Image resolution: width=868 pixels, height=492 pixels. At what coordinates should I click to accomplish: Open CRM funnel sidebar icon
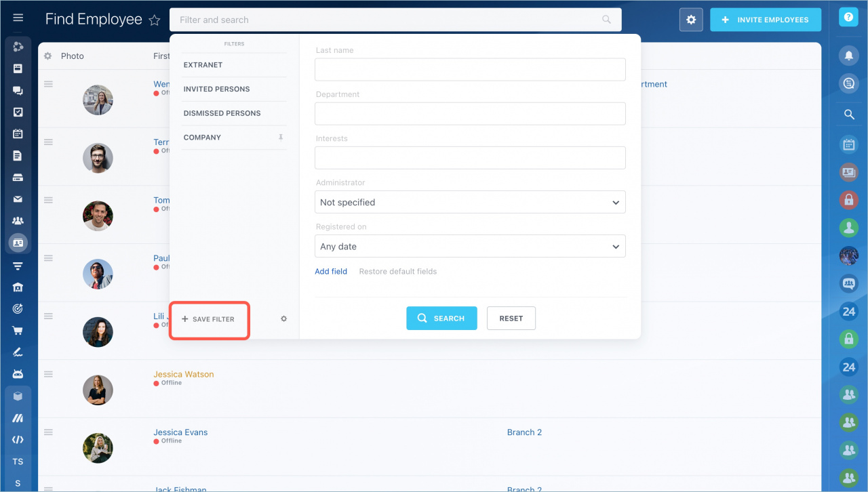[x=18, y=266]
